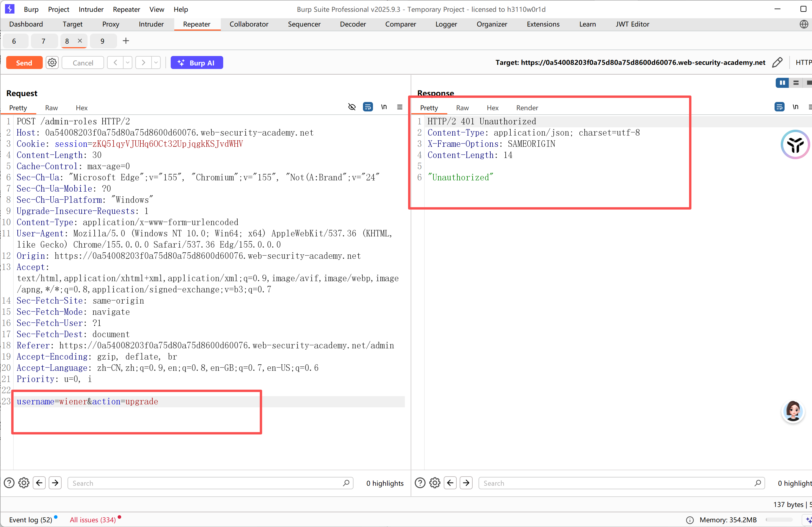Focus the request Search field

point(210,483)
